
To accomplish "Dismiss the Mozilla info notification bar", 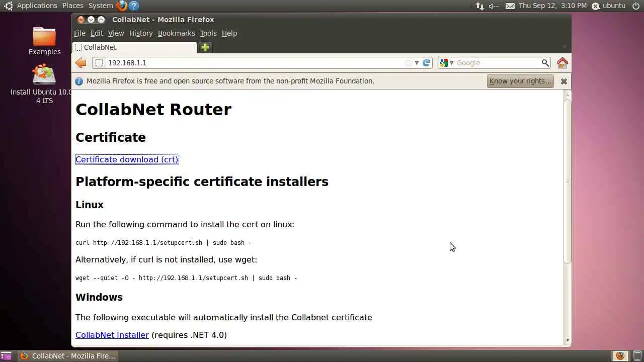I will tap(564, 81).
